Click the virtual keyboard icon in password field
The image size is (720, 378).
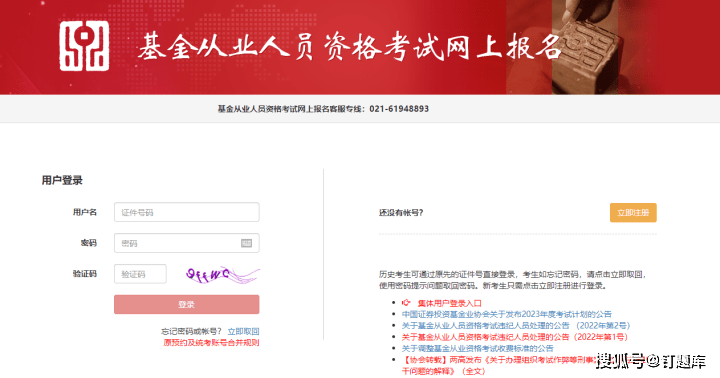point(247,243)
